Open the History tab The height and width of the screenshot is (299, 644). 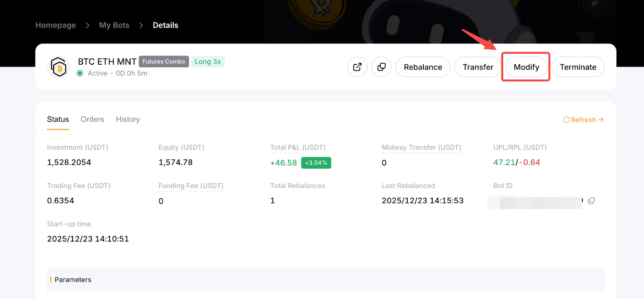128,119
